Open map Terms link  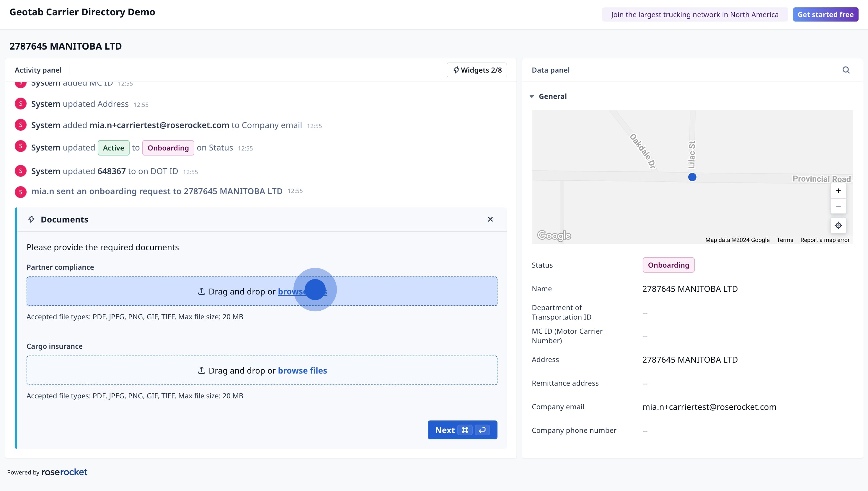point(785,240)
